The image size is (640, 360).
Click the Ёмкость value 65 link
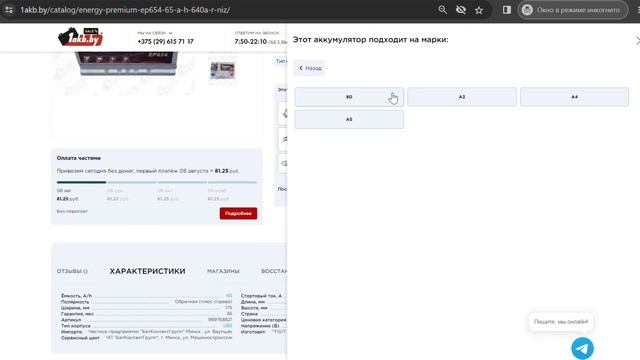229,296
